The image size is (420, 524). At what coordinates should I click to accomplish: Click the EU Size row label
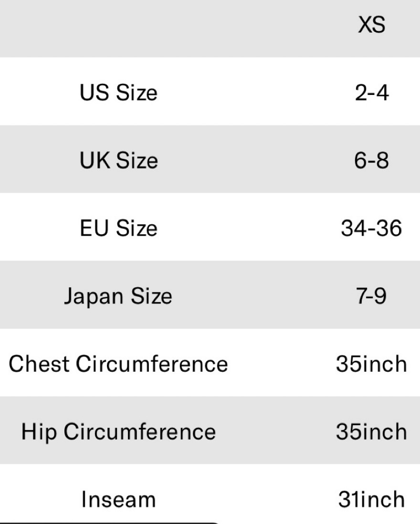pos(118,228)
